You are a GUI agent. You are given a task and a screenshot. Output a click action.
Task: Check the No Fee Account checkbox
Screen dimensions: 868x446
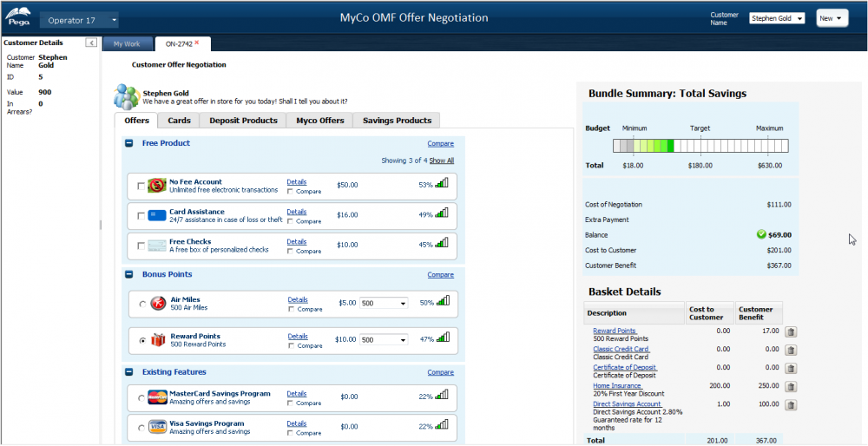point(141,186)
